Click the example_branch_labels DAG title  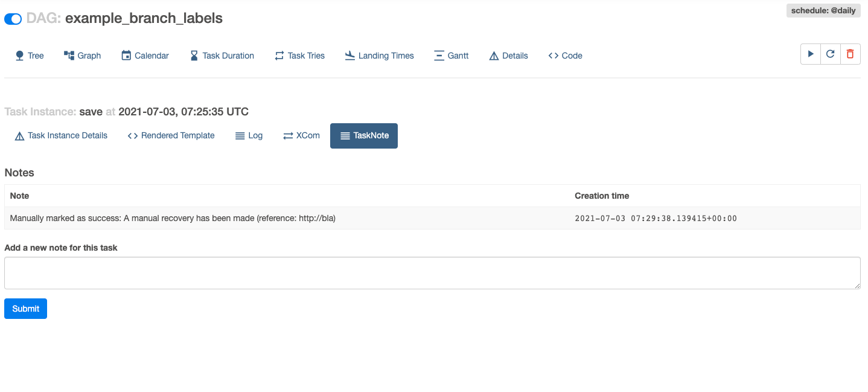pos(144,18)
